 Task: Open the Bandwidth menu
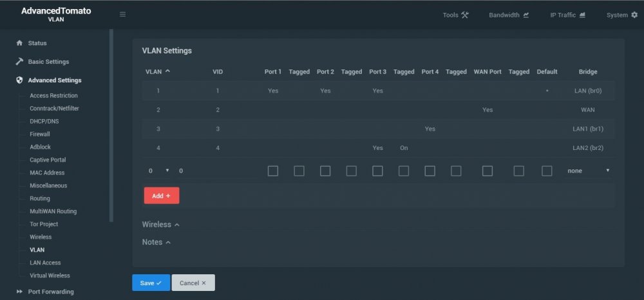[x=509, y=15]
